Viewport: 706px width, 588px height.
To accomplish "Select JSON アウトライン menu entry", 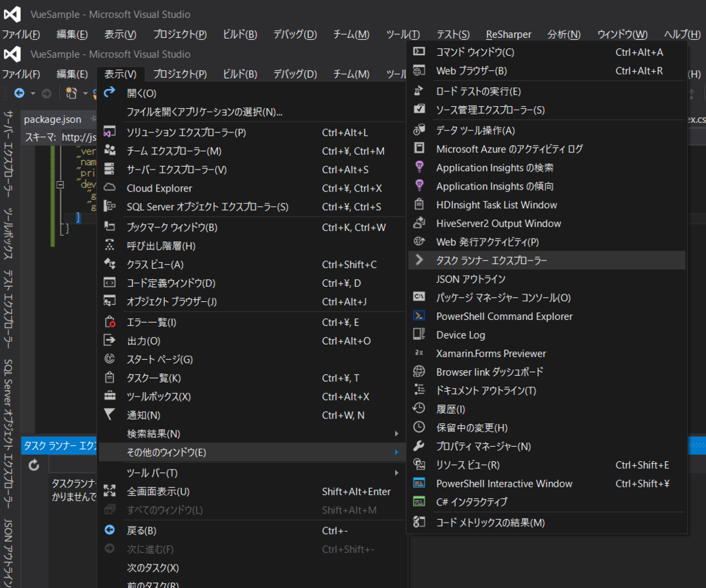I will pos(547,278).
